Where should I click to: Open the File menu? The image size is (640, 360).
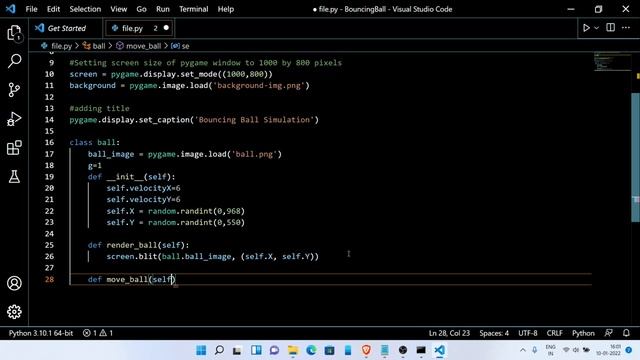[x=31, y=9]
